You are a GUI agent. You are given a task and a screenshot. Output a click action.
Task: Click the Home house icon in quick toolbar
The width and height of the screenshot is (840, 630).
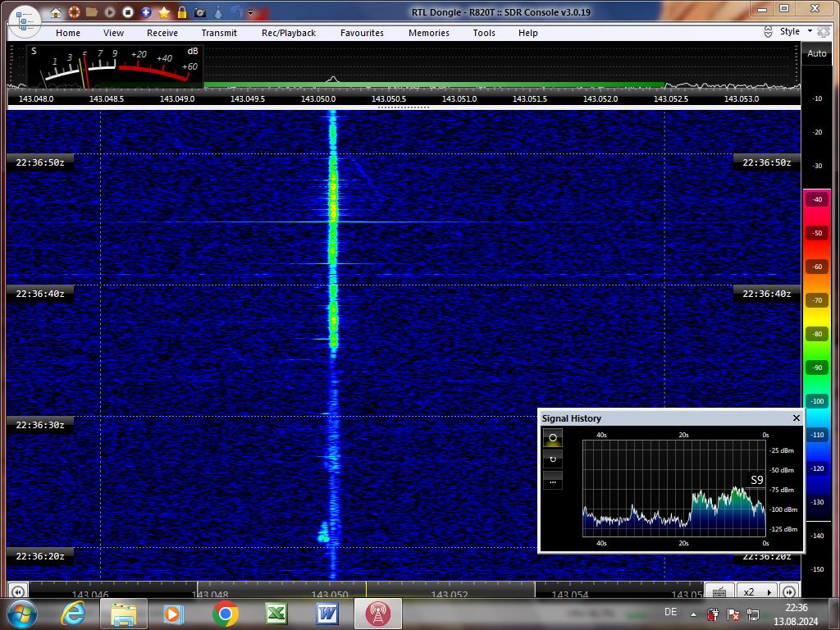[x=56, y=12]
